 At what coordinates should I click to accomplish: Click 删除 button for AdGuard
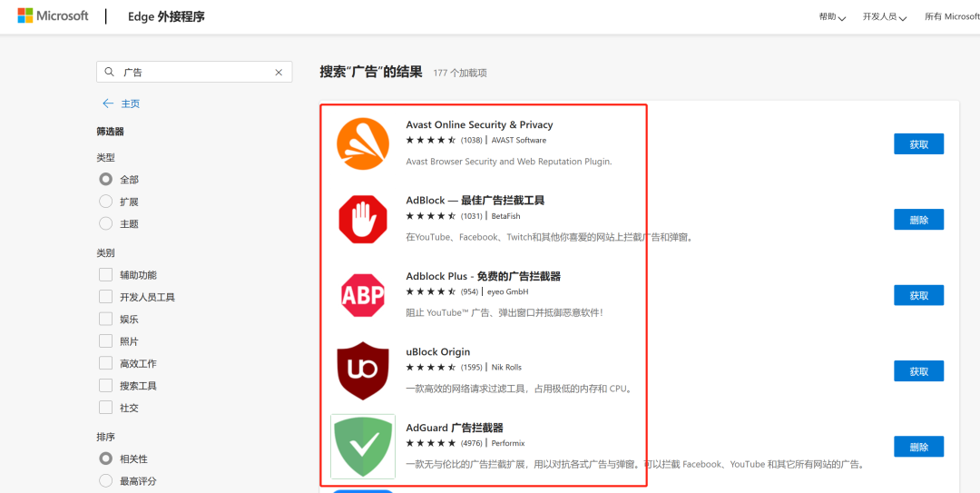click(x=918, y=447)
